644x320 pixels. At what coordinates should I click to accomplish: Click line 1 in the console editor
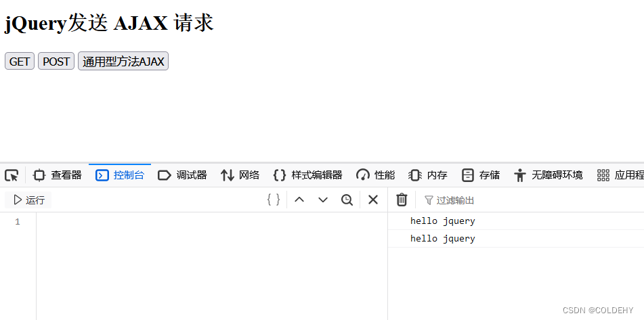point(211,222)
